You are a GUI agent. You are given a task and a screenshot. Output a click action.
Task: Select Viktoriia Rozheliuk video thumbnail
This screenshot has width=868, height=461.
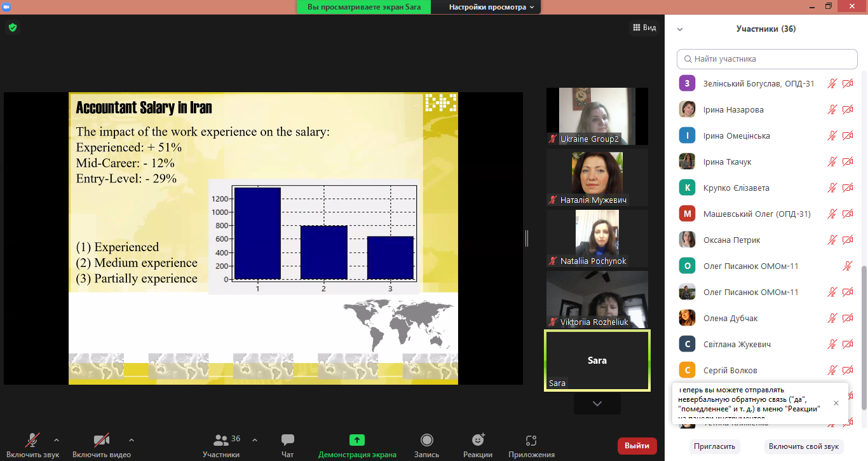point(597,299)
